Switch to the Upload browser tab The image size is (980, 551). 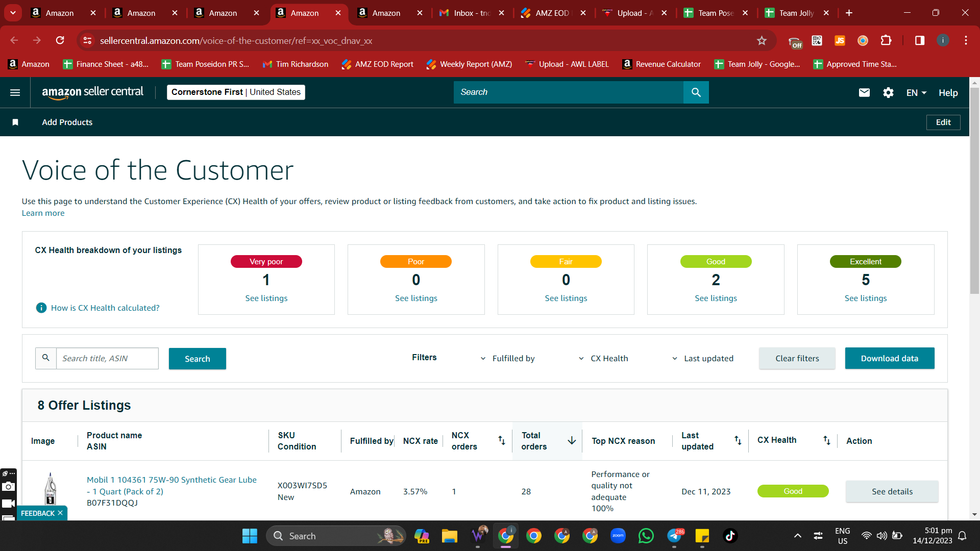click(x=635, y=13)
